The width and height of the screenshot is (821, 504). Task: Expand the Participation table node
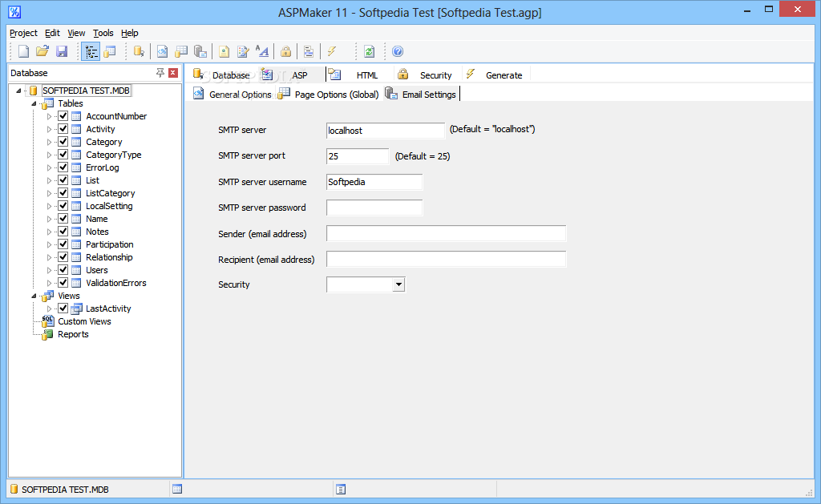tap(49, 244)
